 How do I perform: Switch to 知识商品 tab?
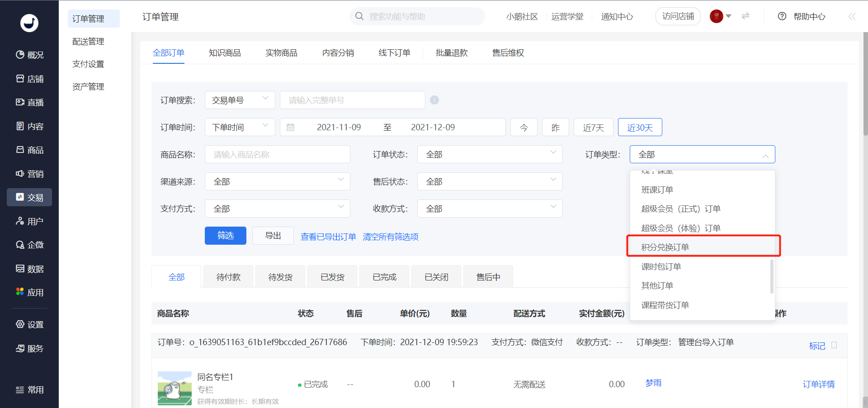(x=225, y=53)
